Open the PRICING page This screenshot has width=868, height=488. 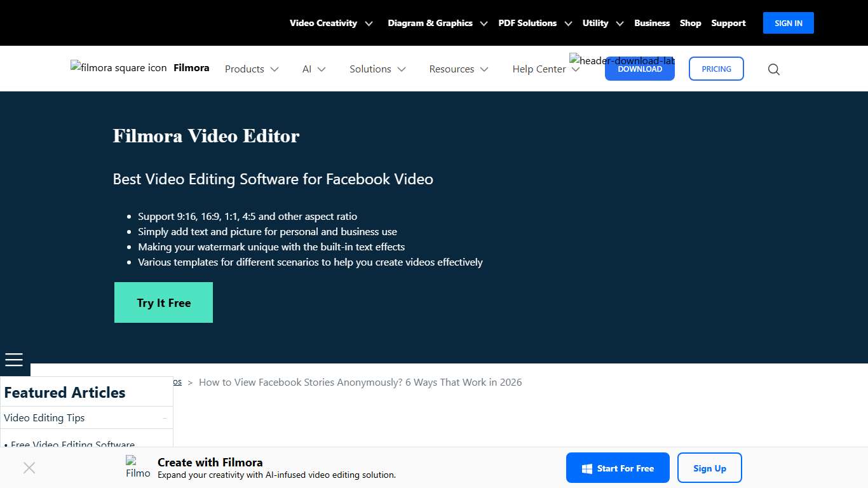(716, 69)
